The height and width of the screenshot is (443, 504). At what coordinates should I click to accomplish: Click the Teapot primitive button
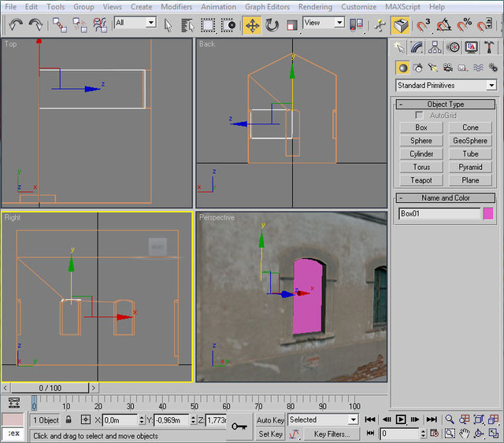point(421,180)
